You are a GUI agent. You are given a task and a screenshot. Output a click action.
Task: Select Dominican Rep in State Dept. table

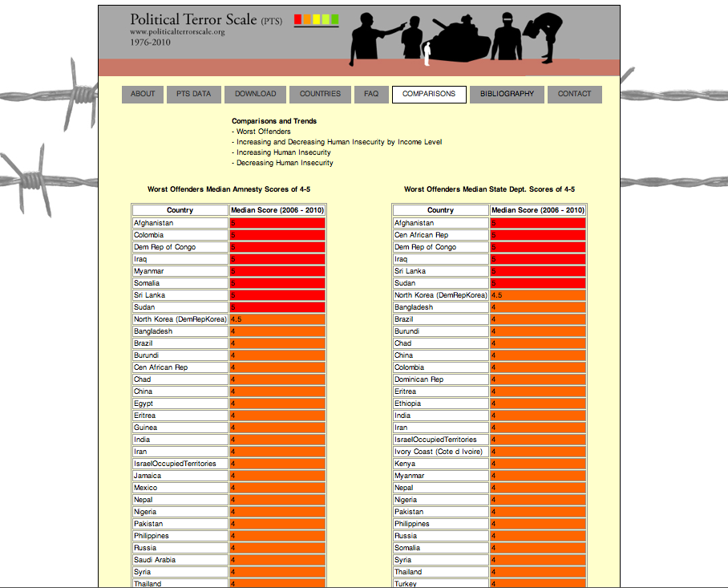(x=441, y=379)
